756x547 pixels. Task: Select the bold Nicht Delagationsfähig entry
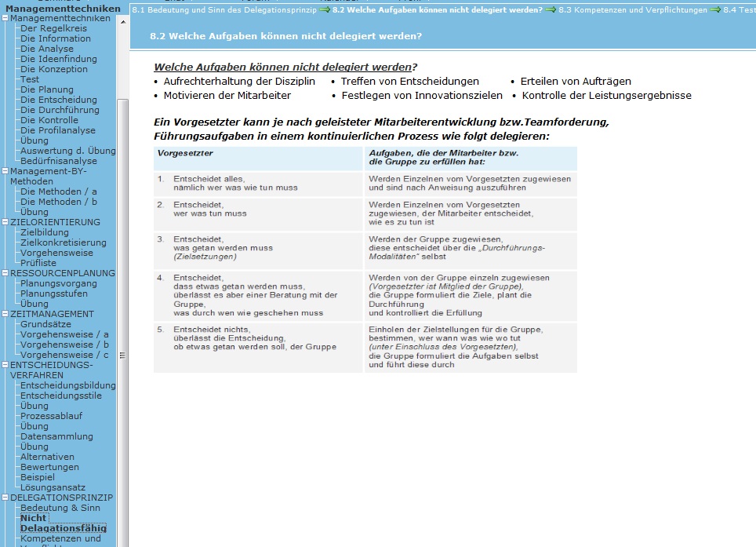point(64,523)
